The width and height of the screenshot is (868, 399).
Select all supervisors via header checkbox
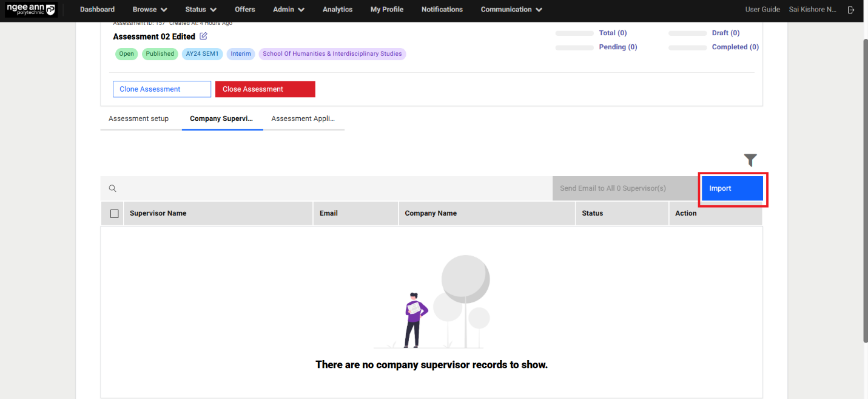(112, 213)
